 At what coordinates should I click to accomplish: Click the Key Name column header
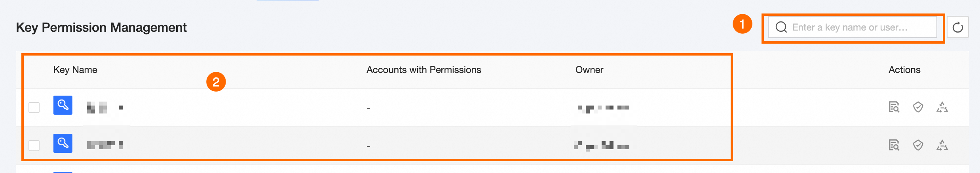75,70
